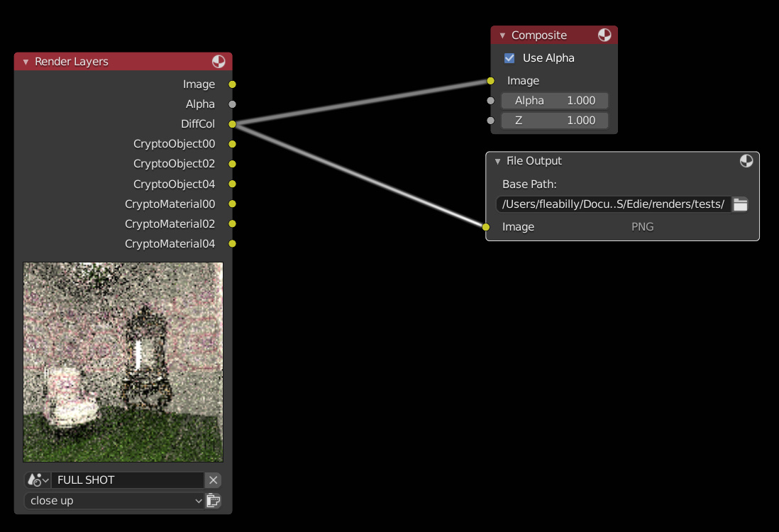Click the PNG format label in File Output

coord(642,227)
